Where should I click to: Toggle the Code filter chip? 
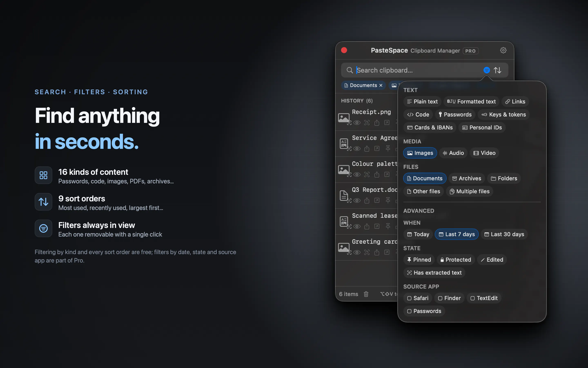pyautogui.click(x=418, y=114)
